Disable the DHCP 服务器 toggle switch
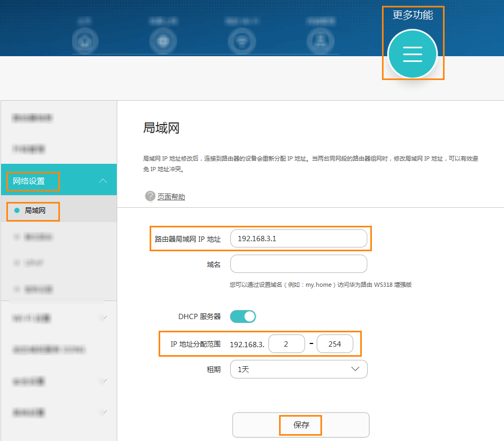 pyautogui.click(x=242, y=316)
